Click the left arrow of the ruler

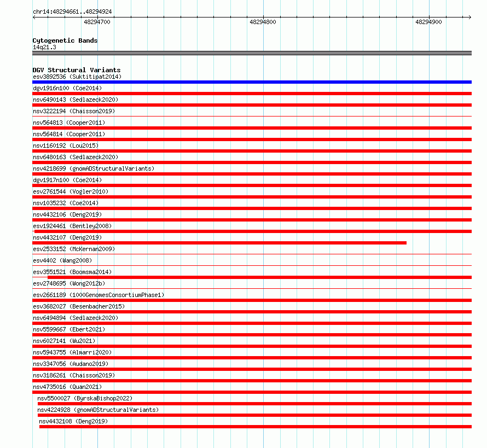point(34,18)
